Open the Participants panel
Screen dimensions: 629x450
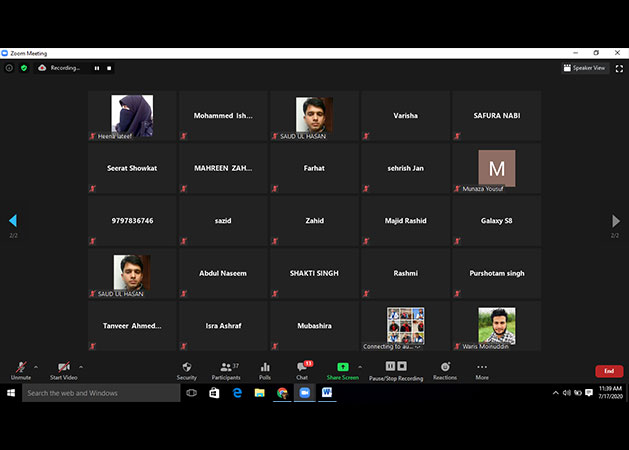pyautogui.click(x=225, y=369)
